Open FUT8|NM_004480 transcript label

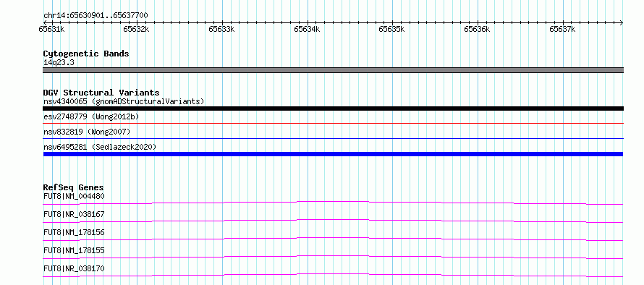(x=74, y=196)
